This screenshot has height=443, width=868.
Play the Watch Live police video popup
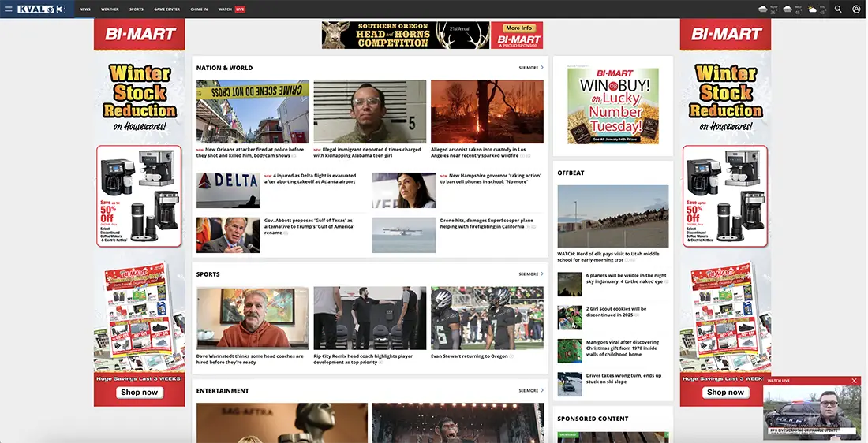point(811,412)
